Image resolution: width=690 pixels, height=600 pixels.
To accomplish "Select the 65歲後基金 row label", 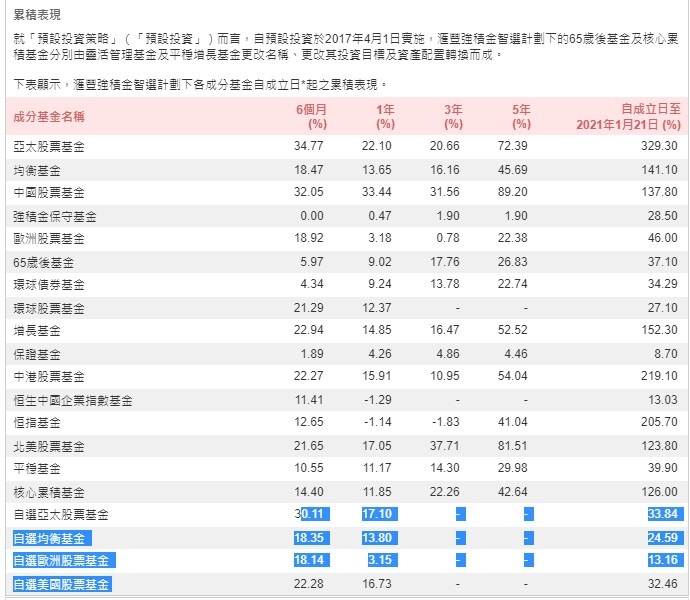I will coord(44,263).
